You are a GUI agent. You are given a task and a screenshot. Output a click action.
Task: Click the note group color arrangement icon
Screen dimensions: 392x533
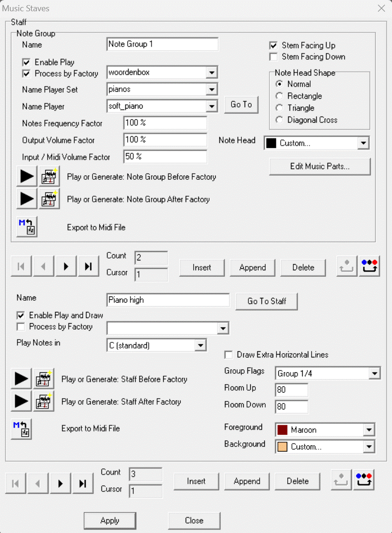click(370, 267)
